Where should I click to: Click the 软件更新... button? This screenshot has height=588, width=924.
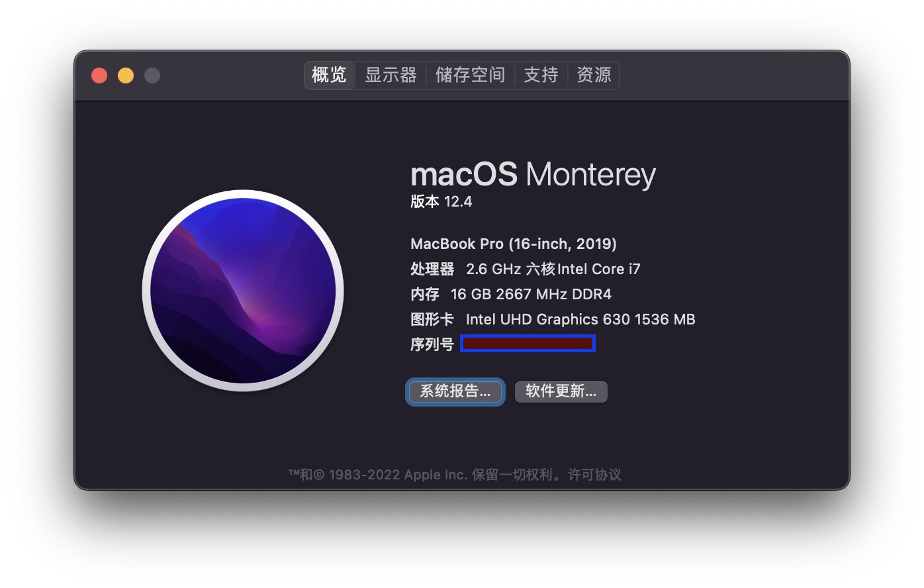561,391
